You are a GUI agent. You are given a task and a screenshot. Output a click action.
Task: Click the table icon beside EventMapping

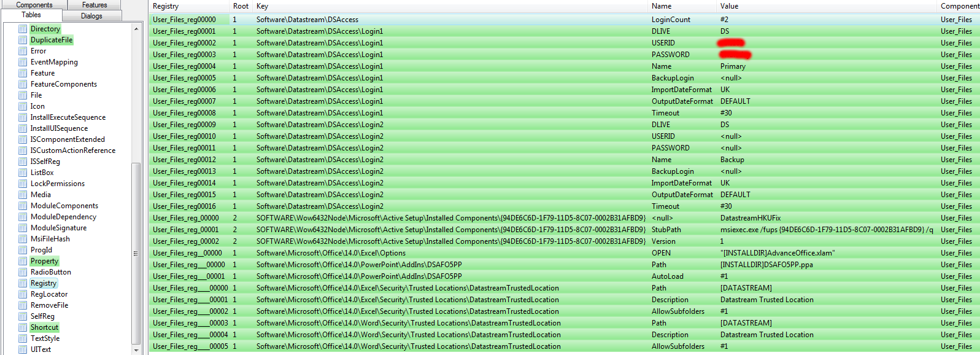pyautogui.click(x=23, y=62)
